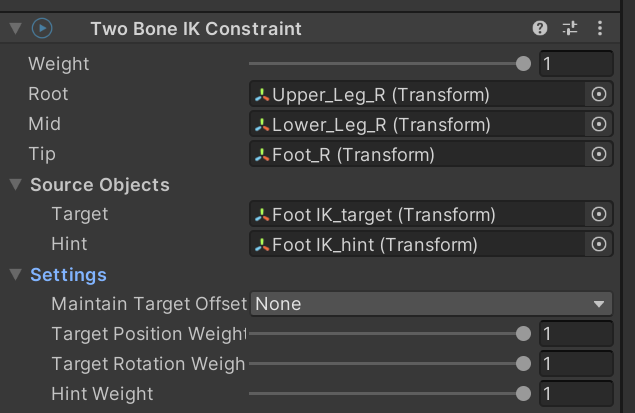Open the component preset selector icon
This screenshot has height=413, width=635.
coord(570,28)
